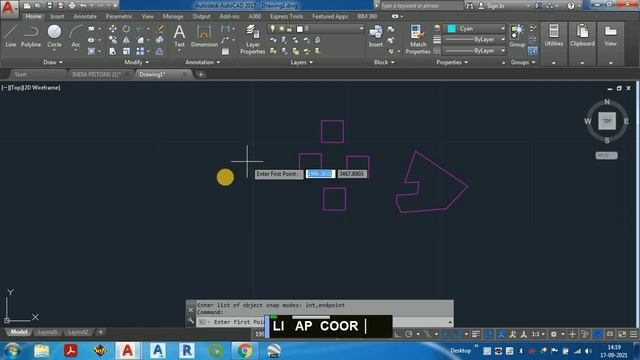Select the Circle tool
Screen dimensions: 640x360
[54, 36]
